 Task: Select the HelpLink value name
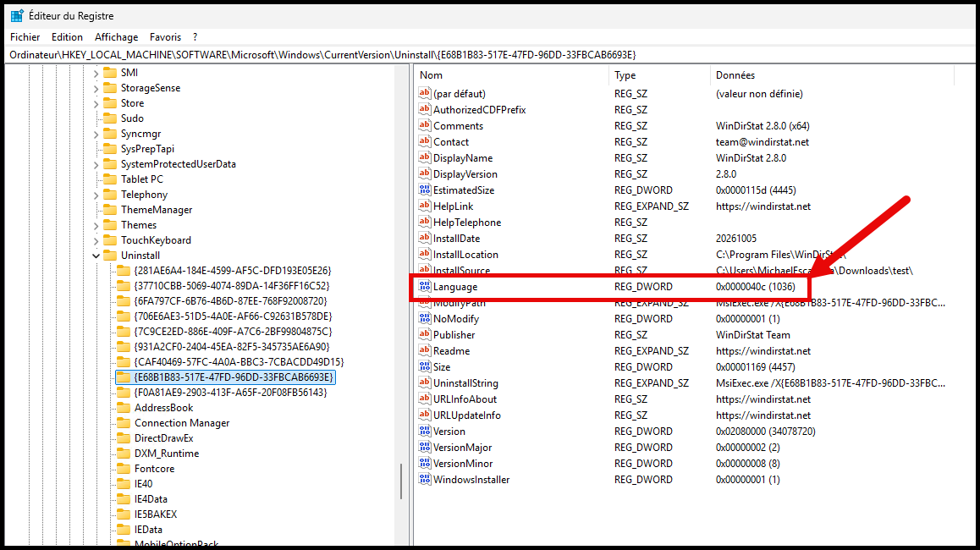click(x=453, y=206)
